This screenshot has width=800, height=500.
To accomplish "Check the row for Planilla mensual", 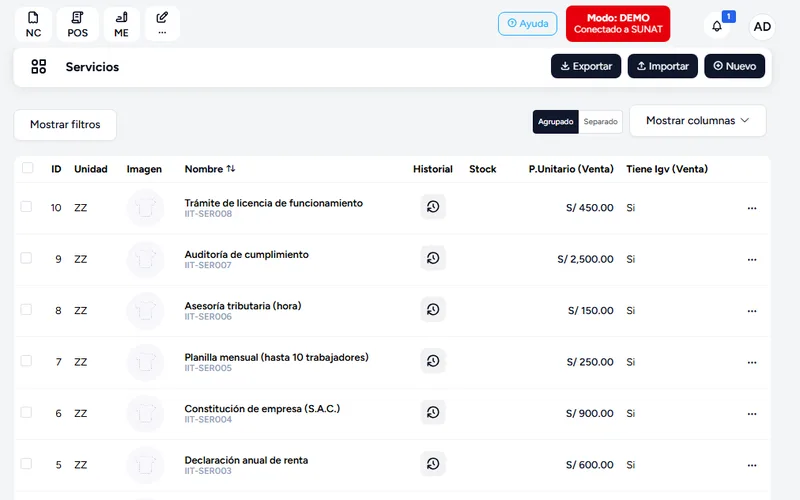I will pos(26,361).
